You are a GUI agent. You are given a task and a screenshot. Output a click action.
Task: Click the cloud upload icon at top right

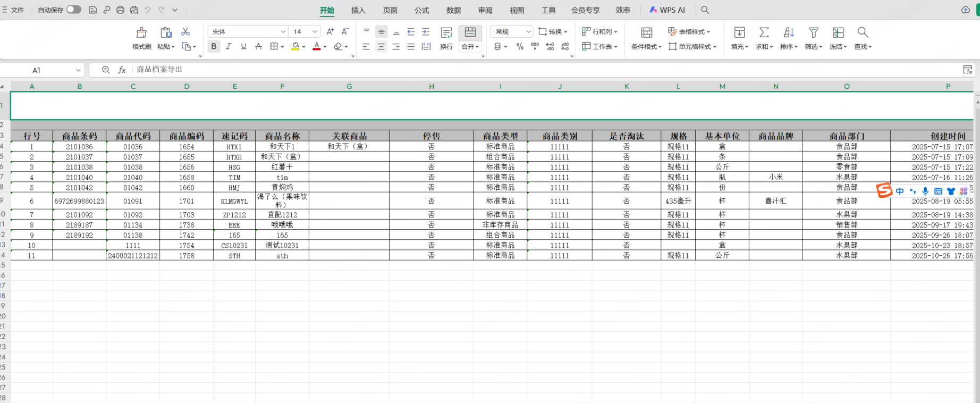(x=966, y=10)
